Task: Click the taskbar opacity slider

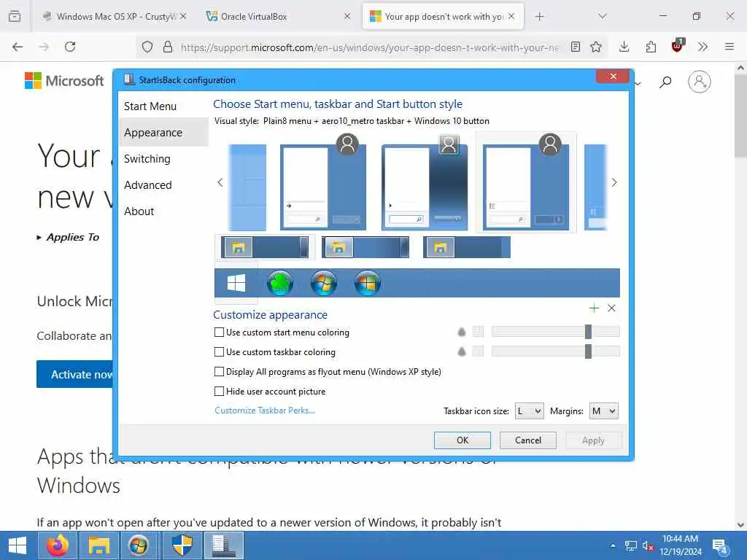Action: [555, 351]
